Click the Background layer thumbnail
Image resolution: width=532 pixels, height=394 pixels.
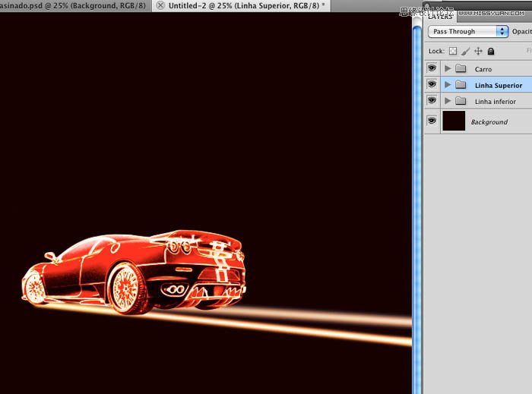(x=454, y=121)
